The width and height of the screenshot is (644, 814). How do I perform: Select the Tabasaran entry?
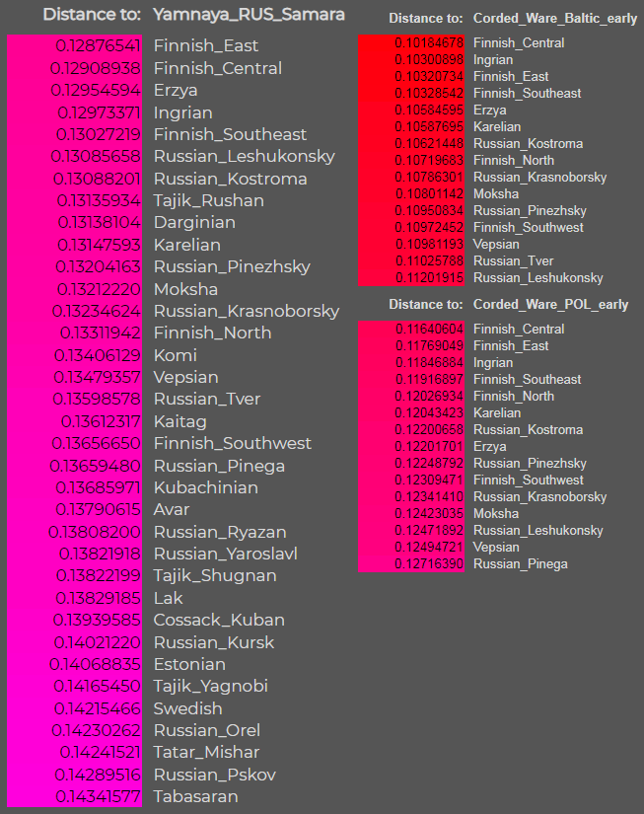pos(195,797)
